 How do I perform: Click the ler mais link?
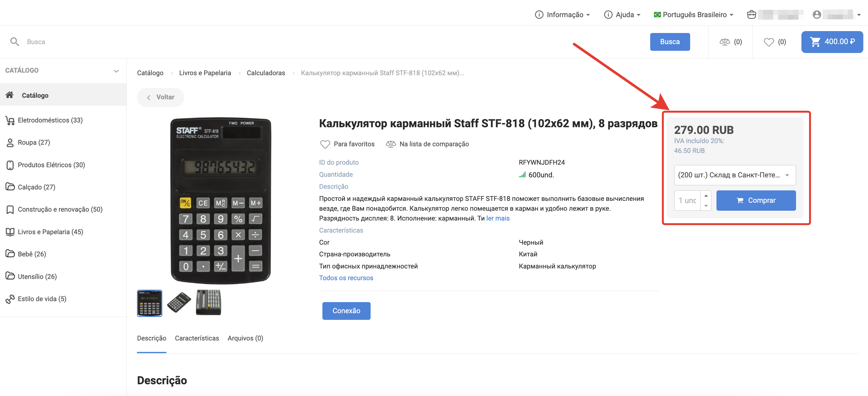tap(497, 218)
